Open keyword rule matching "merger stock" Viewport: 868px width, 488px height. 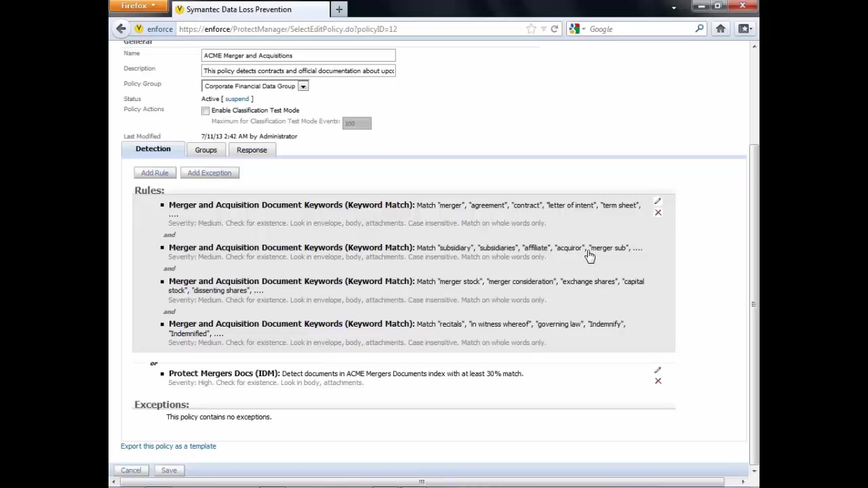(406, 285)
